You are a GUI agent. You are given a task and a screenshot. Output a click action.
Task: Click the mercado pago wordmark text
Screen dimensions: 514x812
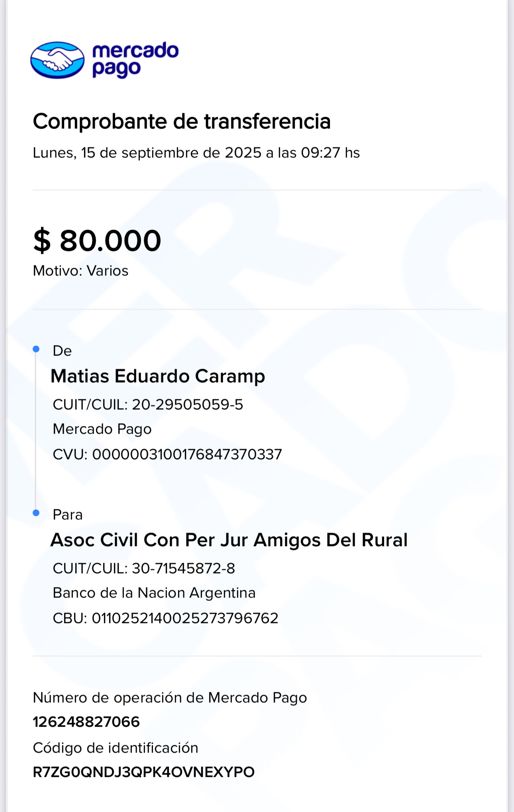135,59
